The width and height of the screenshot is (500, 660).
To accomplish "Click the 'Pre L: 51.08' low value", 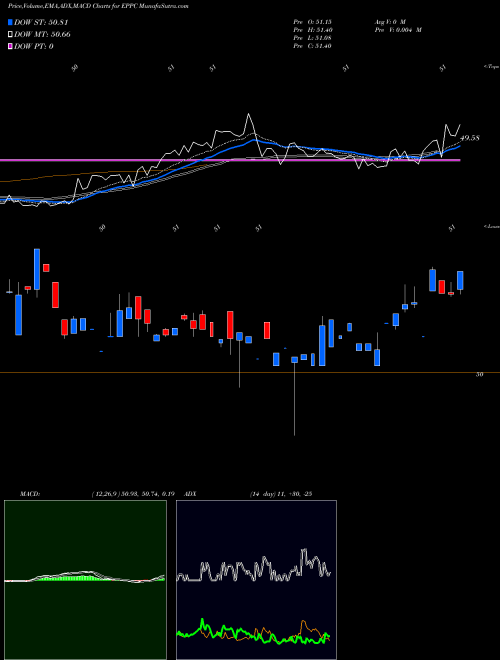I will pos(313,38).
